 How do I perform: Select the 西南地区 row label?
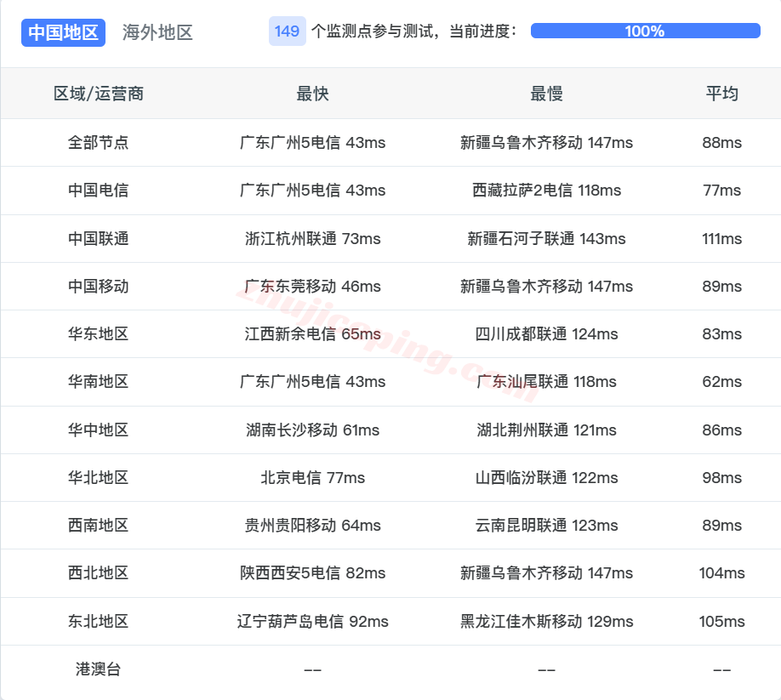(x=98, y=526)
